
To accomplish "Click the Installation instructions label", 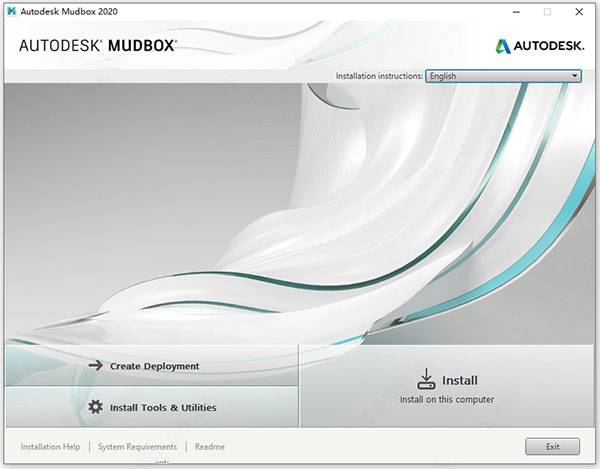I will (x=379, y=76).
